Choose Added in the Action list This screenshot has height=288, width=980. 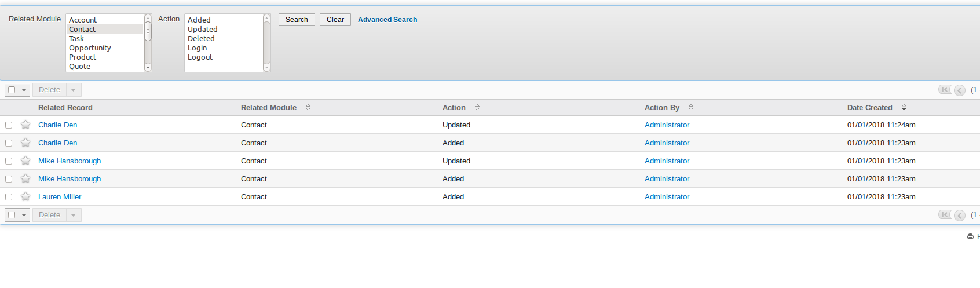[x=224, y=20]
